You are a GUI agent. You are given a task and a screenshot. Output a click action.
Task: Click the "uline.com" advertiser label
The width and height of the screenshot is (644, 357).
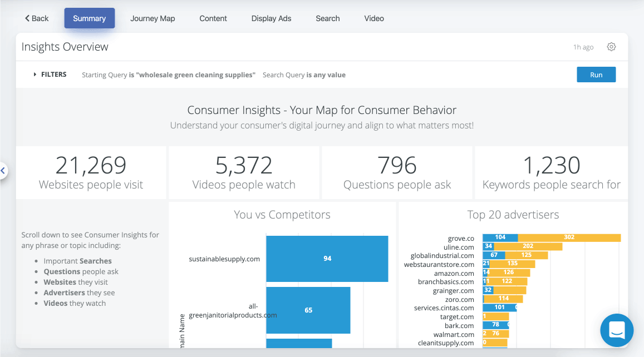459,247
